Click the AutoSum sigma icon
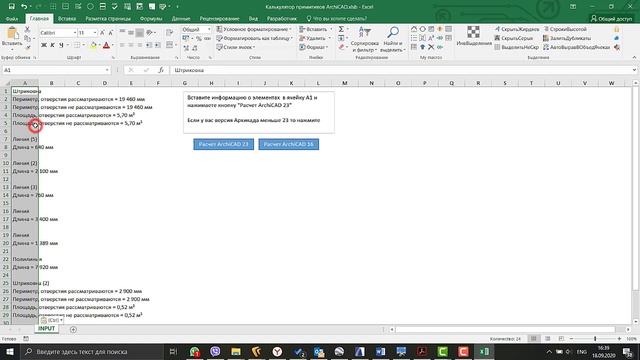Screen dimensions: 640x360 (x=341, y=29)
